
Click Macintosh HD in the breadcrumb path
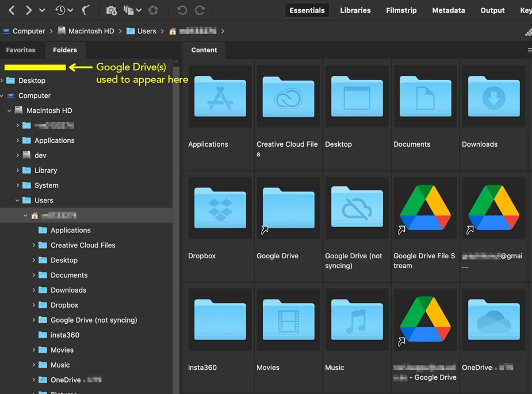[x=91, y=31]
